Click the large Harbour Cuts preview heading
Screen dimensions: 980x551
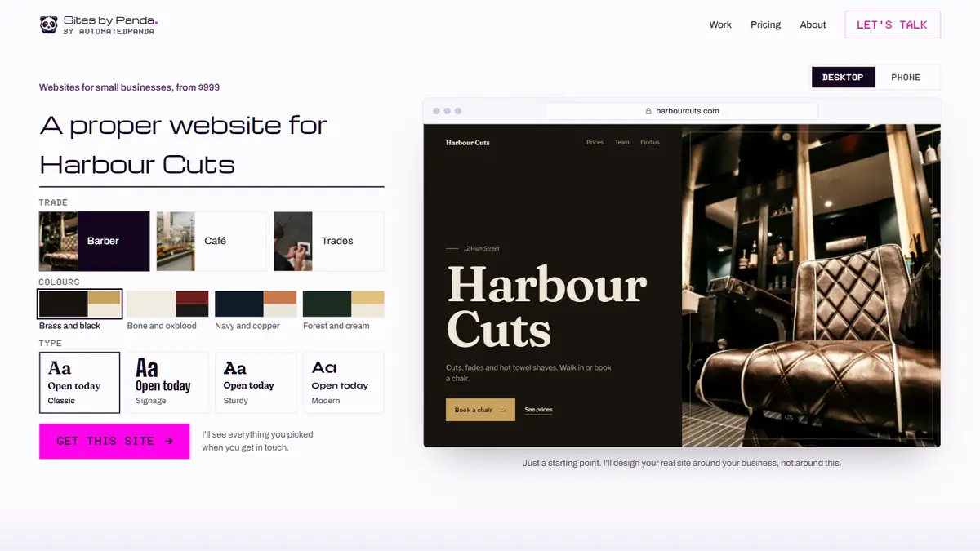click(x=546, y=308)
